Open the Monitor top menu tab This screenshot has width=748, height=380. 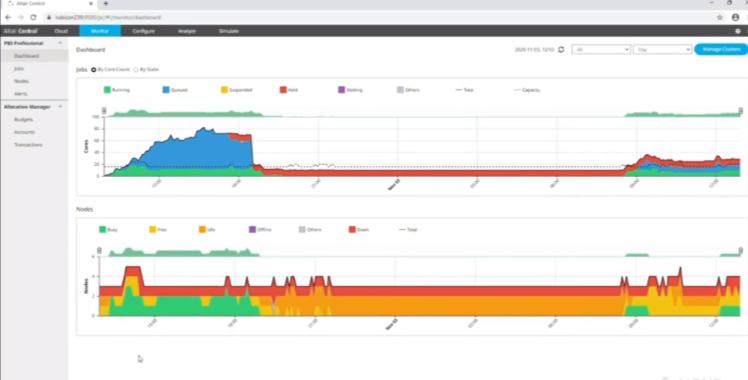point(100,31)
